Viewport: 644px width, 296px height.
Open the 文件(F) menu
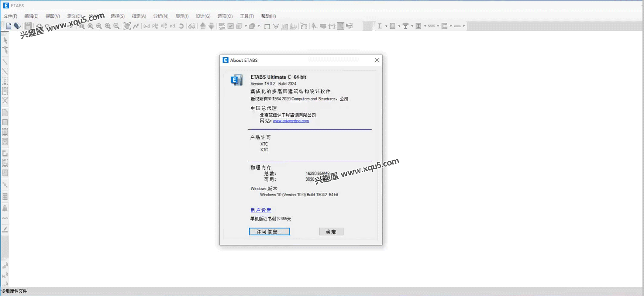(10, 16)
